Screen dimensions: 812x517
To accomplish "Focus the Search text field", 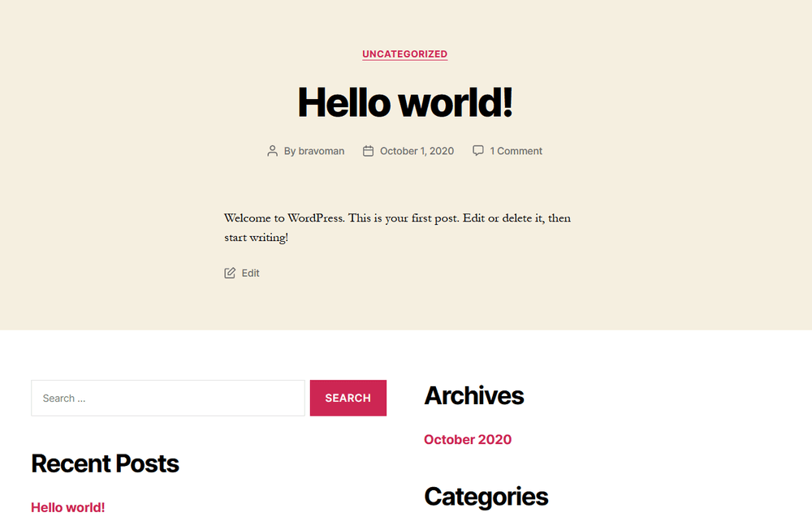I will (168, 399).
